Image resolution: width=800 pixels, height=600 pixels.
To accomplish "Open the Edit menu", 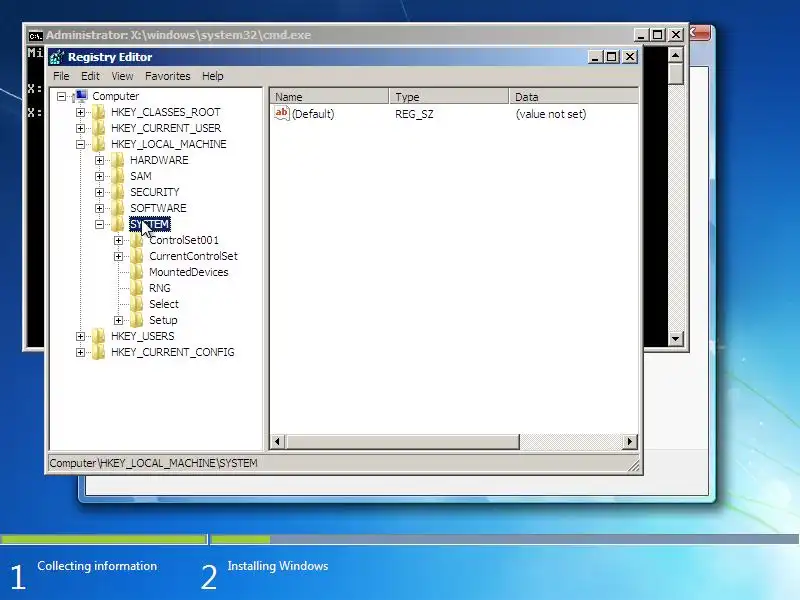I will (90, 76).
